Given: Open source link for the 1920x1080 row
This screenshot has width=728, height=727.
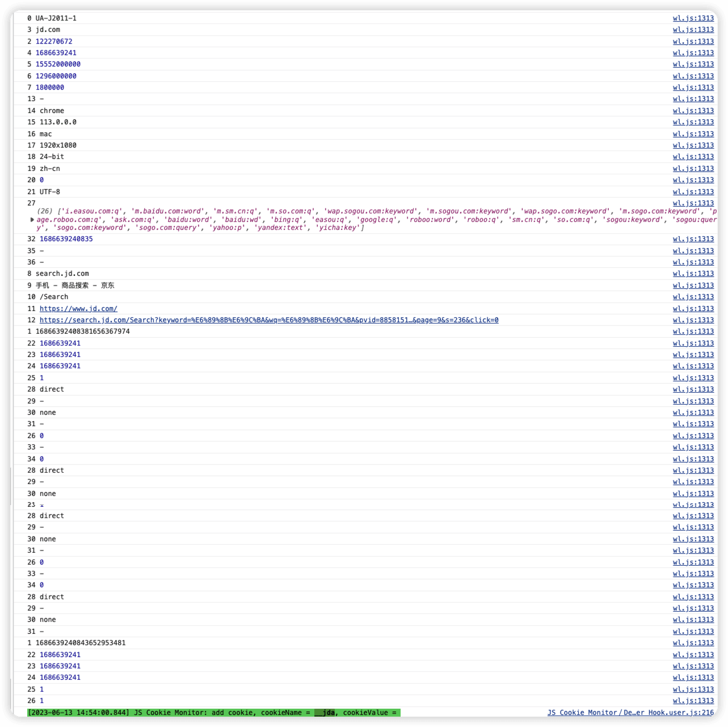Looking at the screenshot, I should click(693, 145).
